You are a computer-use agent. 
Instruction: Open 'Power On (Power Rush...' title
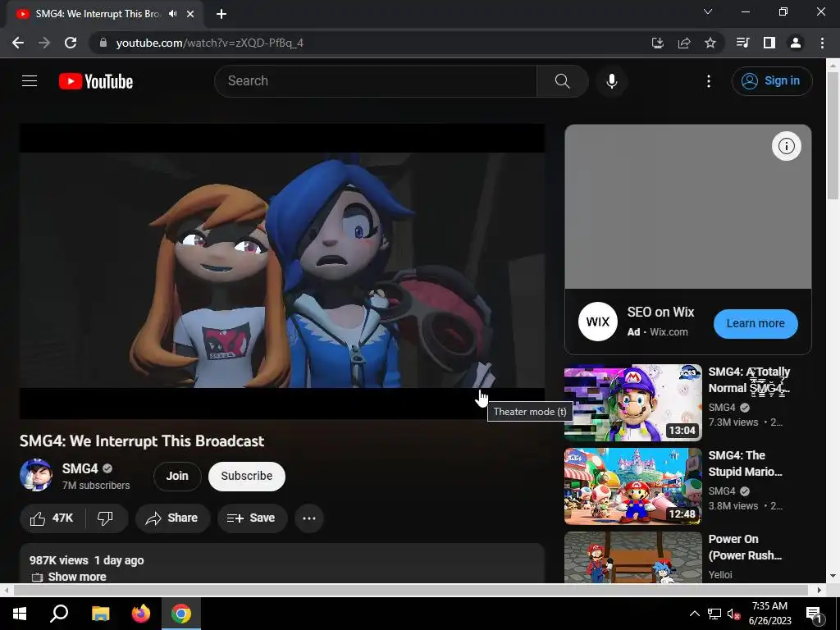pos(745,547)
